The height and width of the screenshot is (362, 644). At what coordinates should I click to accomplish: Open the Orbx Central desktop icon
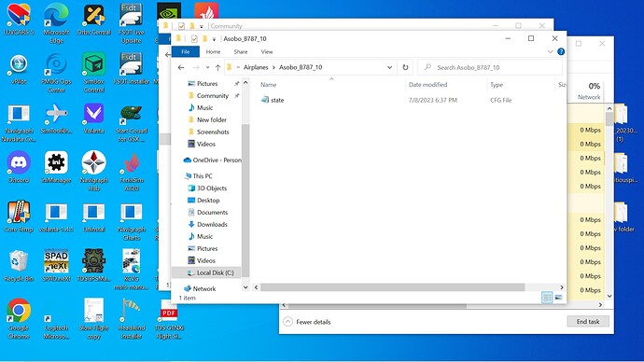[93, 20]
